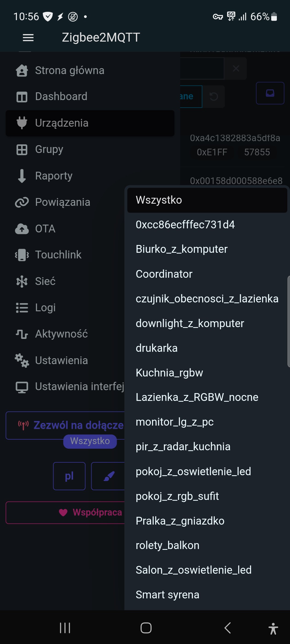The width and height of the screenshot is (290, 644).
Task: Open the Wszystko device selector badge
Action: click(x=90, y=441)
